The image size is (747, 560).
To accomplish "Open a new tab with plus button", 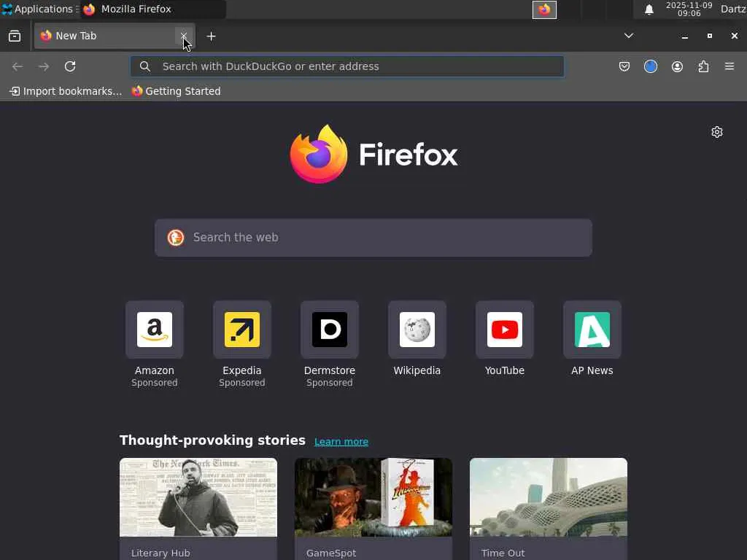I will [211, 36].
